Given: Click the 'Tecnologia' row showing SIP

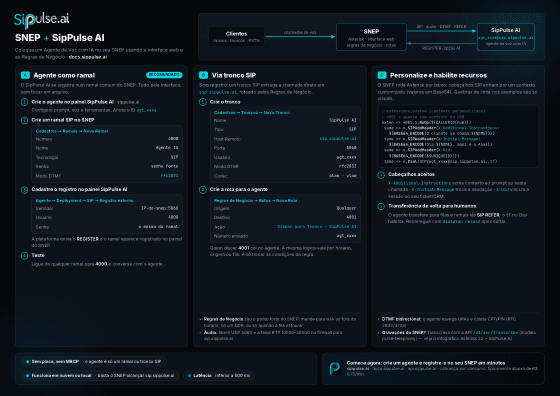Looking at the screenshot, I should coord(107,157).
